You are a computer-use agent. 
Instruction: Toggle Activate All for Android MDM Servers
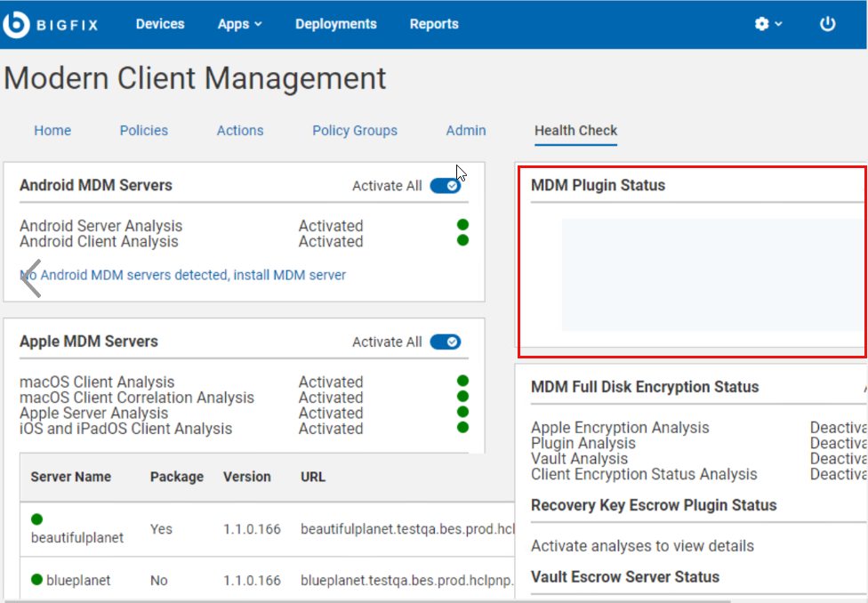click(x=445, y=186)
